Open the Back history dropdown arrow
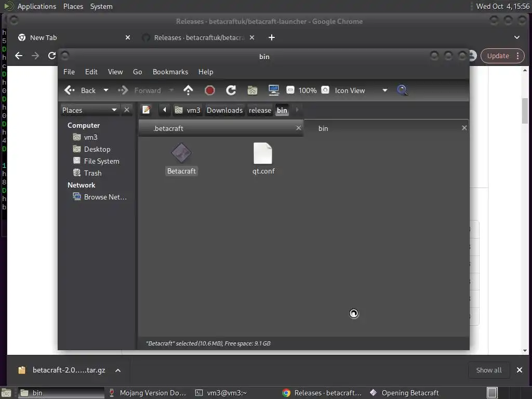Image resolution: width=532 pixels, height=399 pixels. [106, 90]
